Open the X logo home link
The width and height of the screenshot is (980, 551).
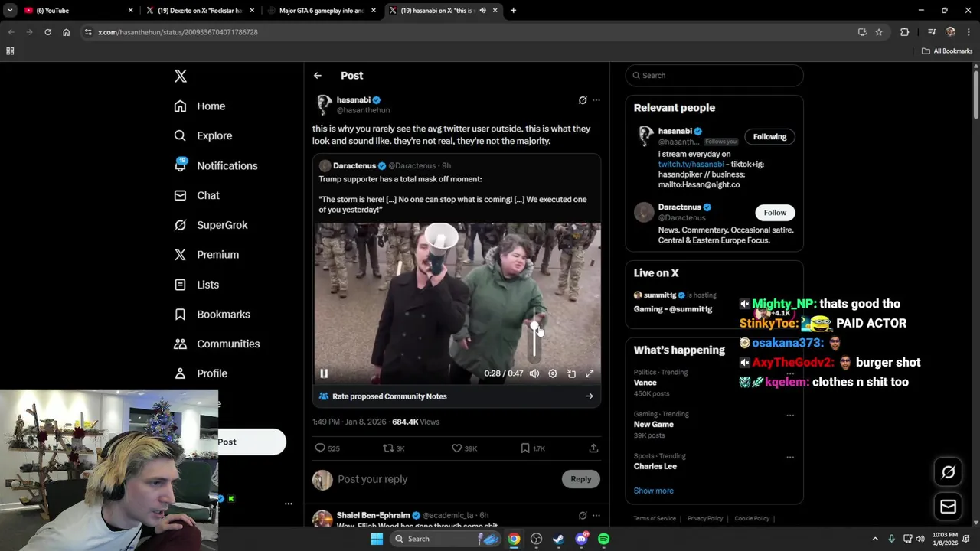coord(181,76)
